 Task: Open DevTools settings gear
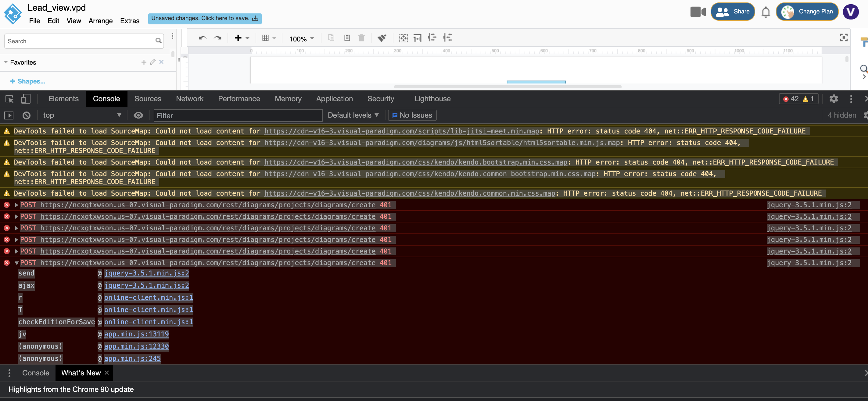[834, 99]
